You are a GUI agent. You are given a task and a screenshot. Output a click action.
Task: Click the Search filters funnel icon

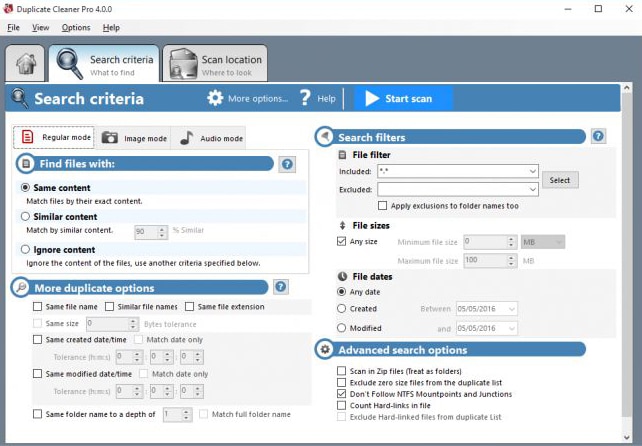click(325, 136)
